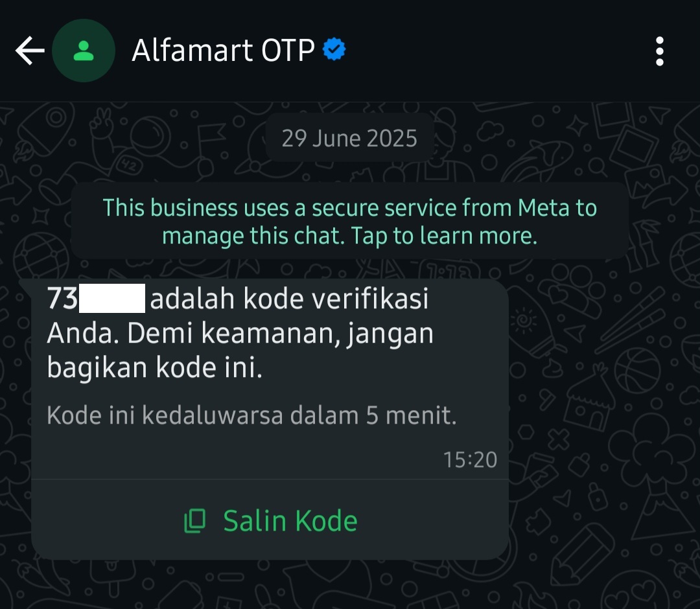Tap the Meta secure service notice
This screenshot has width=700, height=609.
click(349, 222)
